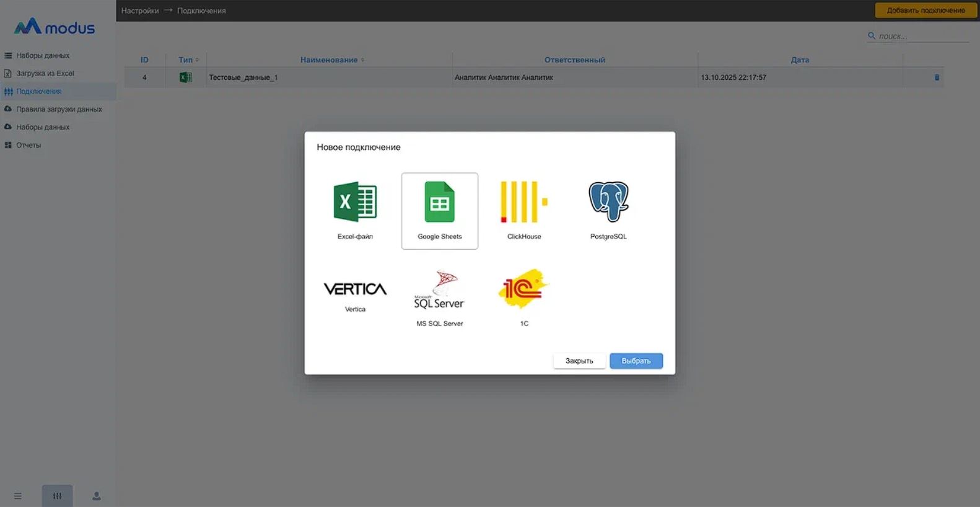Open the user profile icon in the bottom bar
This screenshot has height=507, width=980.
pyautogui.click(x=97, y=496)
